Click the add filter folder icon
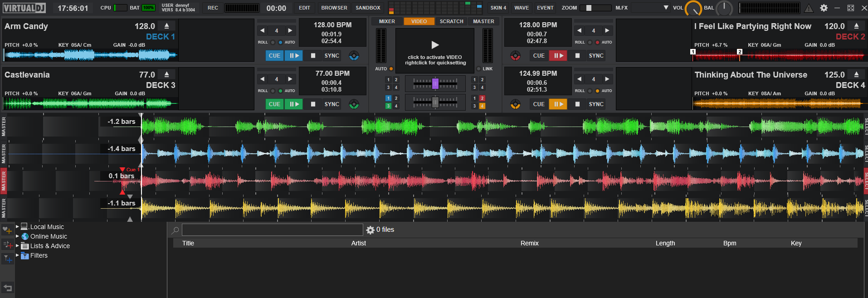Screen dimensions: 868x298 7,259
